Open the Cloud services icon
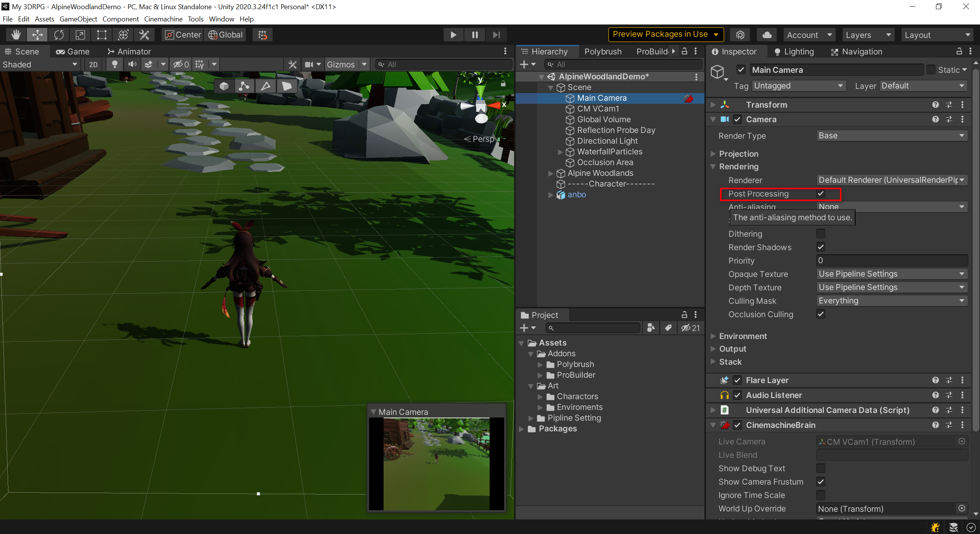 (767, 35)
